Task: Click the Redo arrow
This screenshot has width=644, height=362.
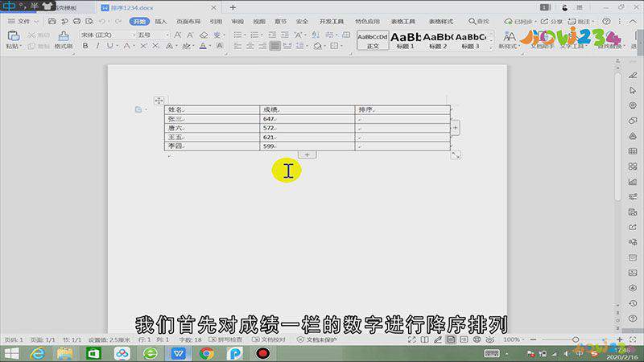Action: point(118,21)
